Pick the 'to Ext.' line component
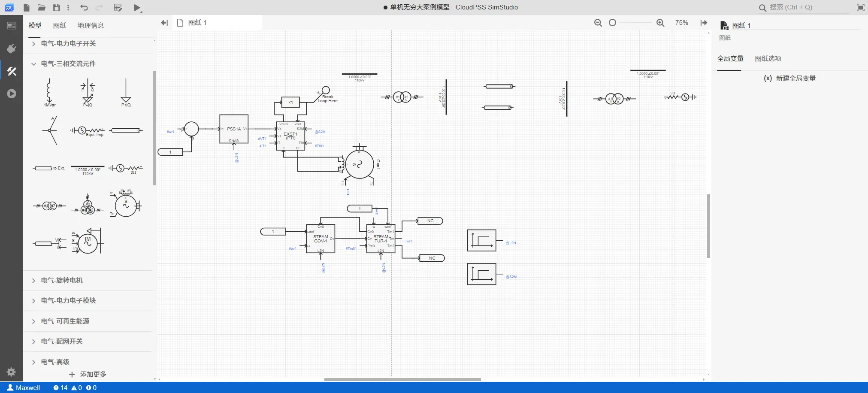Viewport: 868px width, 393px height. point(49,168)
